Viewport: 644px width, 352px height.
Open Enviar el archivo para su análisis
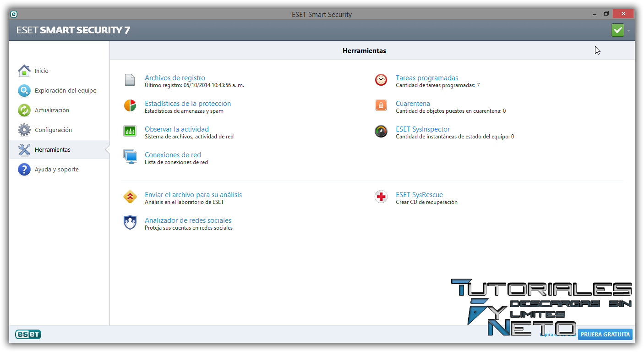click(x=193, y=195)
